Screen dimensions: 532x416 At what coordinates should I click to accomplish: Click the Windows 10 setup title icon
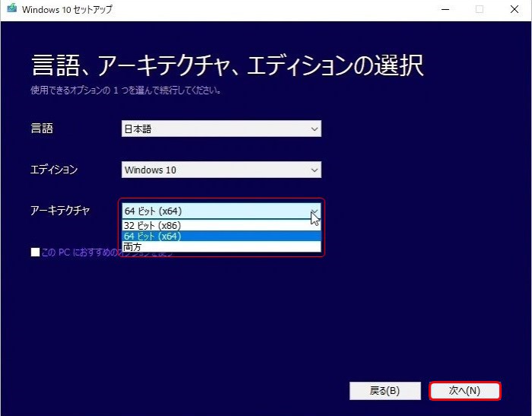11,8
